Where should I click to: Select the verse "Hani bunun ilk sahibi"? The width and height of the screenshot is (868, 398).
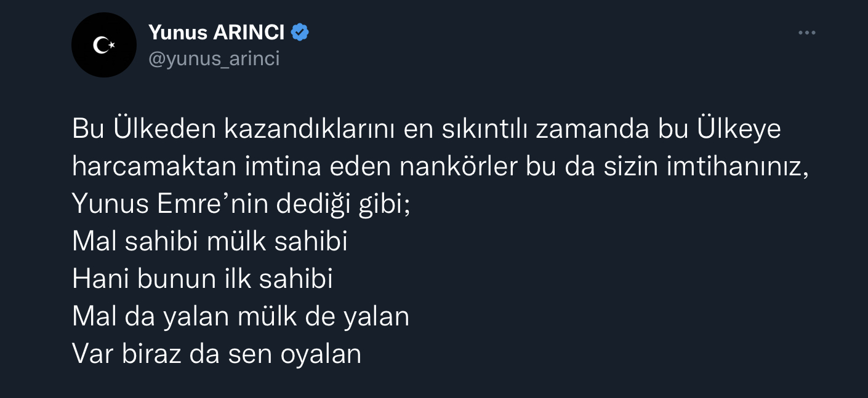tap(203, 279)
